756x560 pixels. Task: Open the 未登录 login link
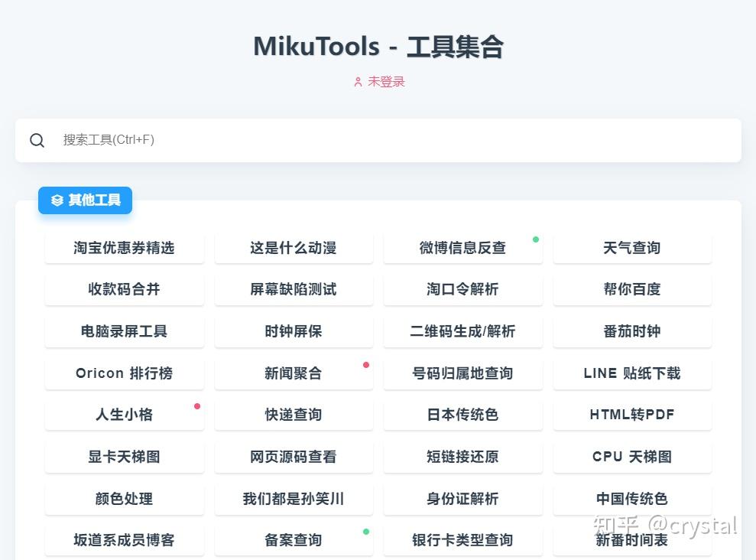pyautogui.click(x=379, y=82)
